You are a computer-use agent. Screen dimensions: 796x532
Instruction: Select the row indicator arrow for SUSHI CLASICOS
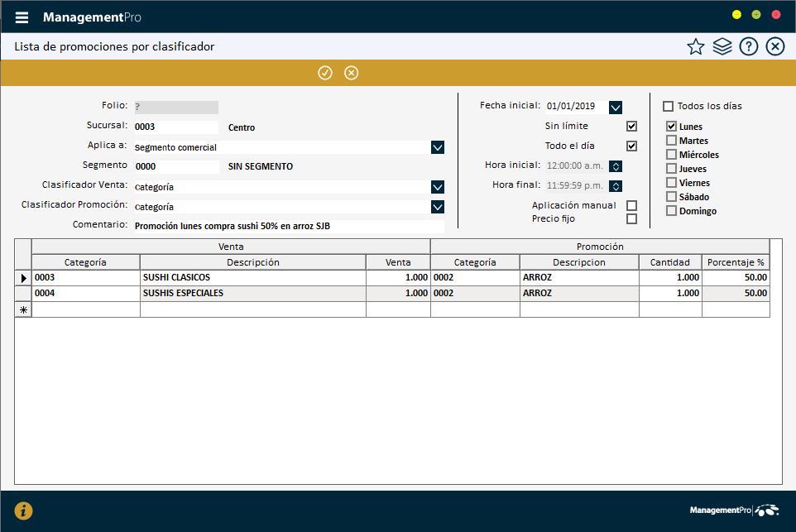pyautogui.click(x=23, y=278)
